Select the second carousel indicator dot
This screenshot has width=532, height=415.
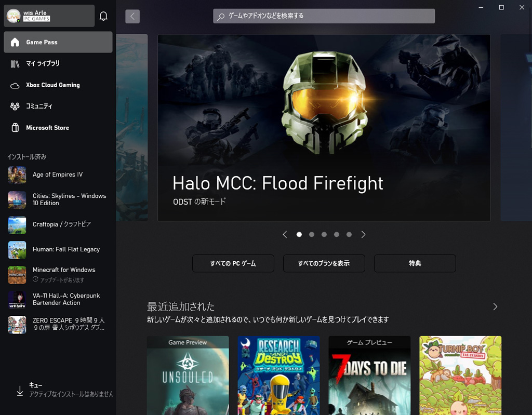[x=312, y=234]
